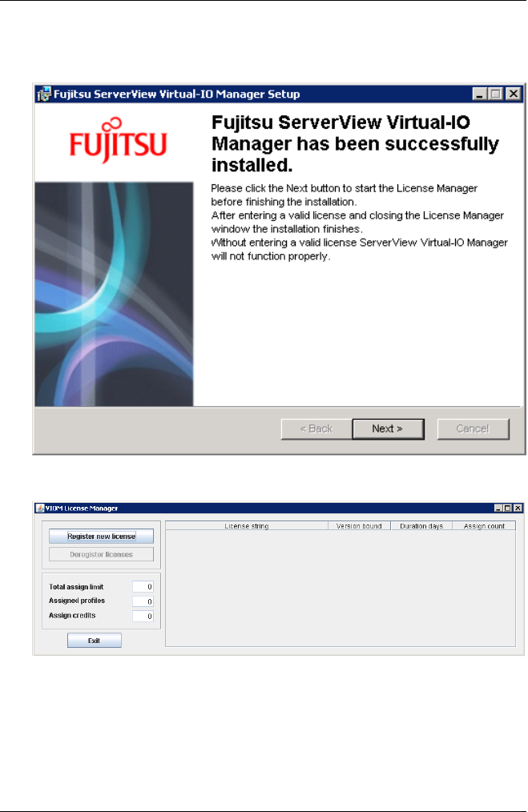Click the Setup installer icon in title bar
This screenshot has width=528, height=812.
tap(44, 94)
